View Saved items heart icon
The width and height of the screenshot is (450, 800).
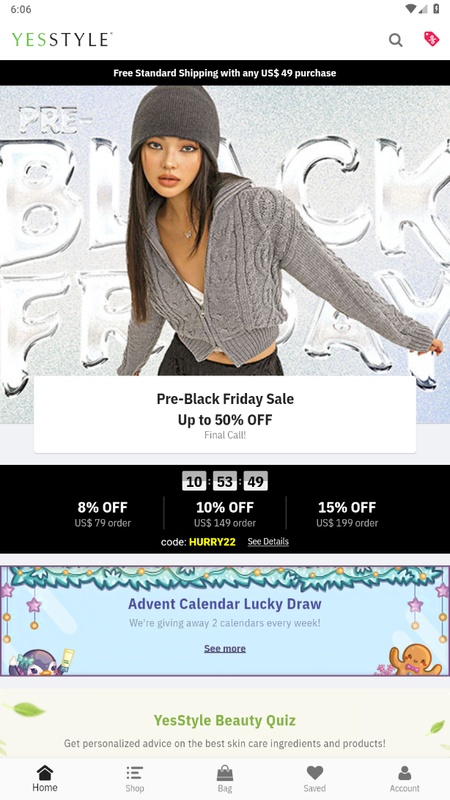tap(315, 779)
